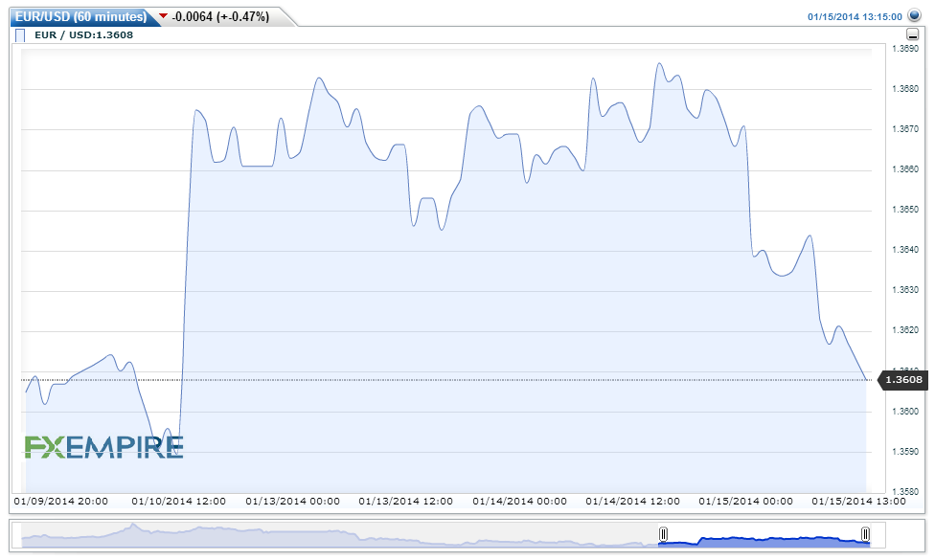Click the x-axis label 01/13/2014 00:00
Image resolution: width=935 pixels, height=560 pixels.
point(293,502)
